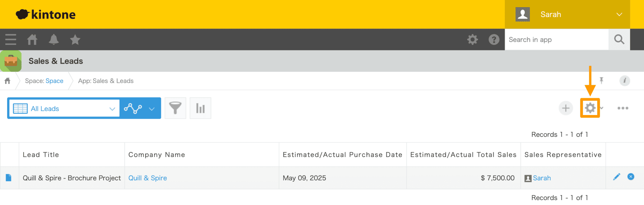Add a new record with plus button
644x205 pixels.
566,108
